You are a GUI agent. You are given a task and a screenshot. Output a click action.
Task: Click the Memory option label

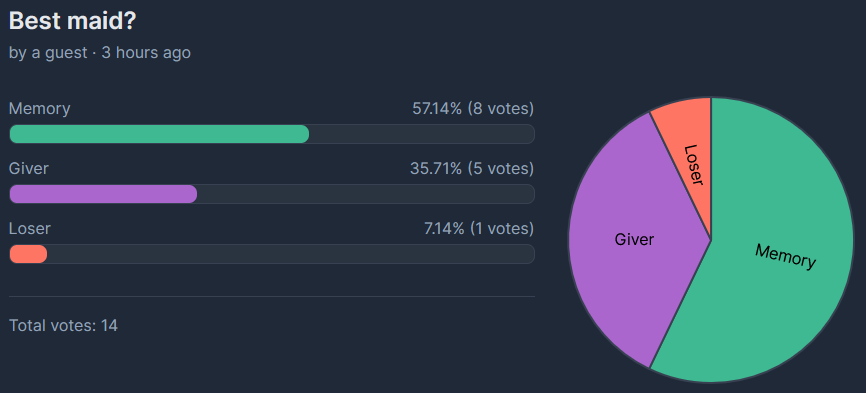tap(39, 109)
